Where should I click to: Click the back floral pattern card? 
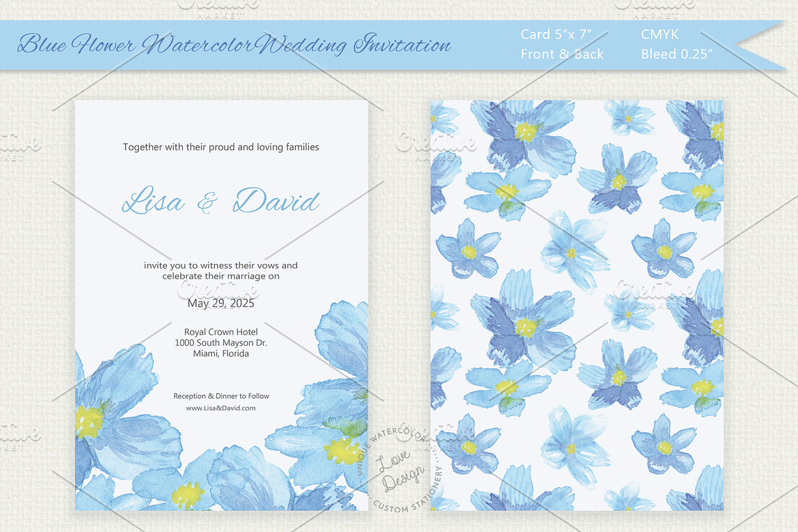click(577, 306)
